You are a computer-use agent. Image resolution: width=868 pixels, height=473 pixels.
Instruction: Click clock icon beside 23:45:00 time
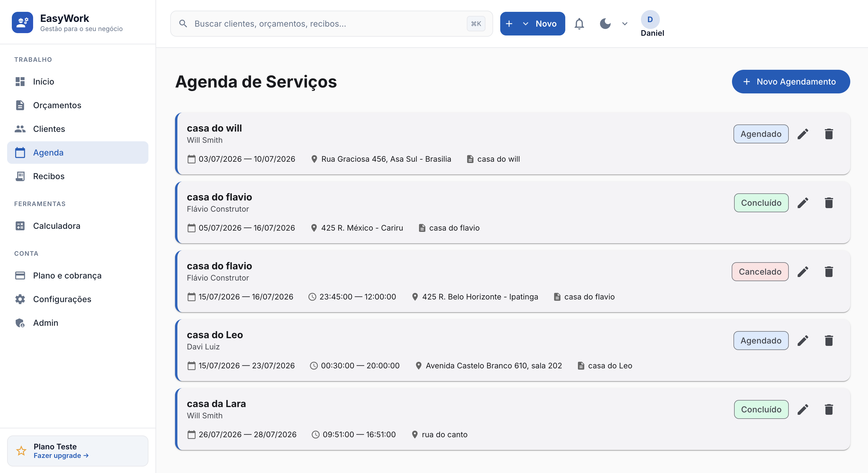[312, 297]
